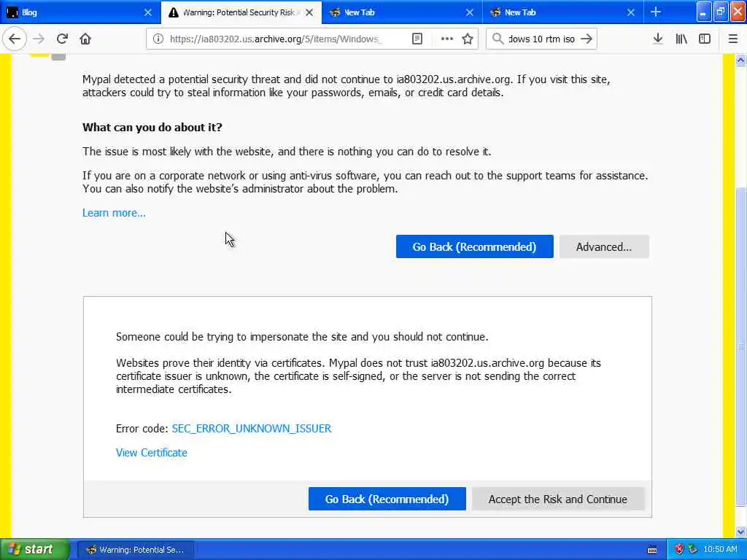This screenshot has width=747, height=560.
Task: Click the 10:50 AM clock
Action: click(x=720, y=550)
